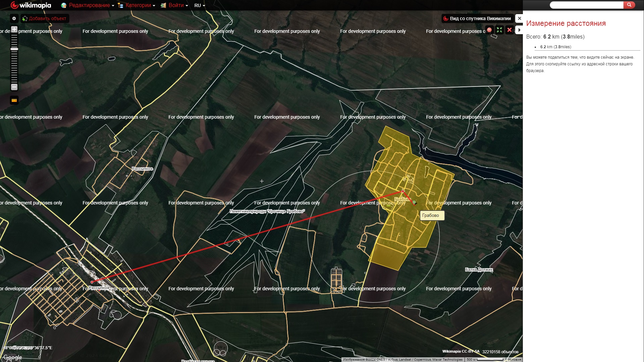This screenshot has width=644, height=362.
Task: Click the Wikimapia logo
Action: (31, 5)
